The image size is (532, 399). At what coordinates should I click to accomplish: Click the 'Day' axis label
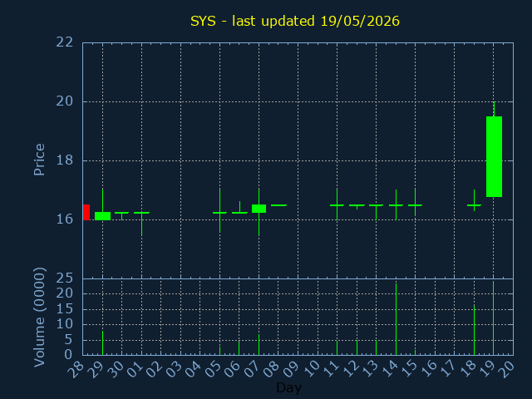click(289, 388)
